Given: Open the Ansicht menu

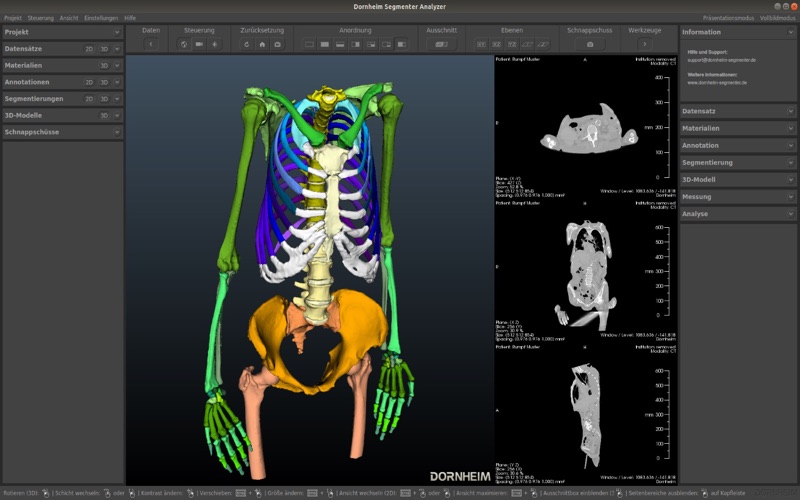Looking at the screenshot, I should tap(69, 18).
